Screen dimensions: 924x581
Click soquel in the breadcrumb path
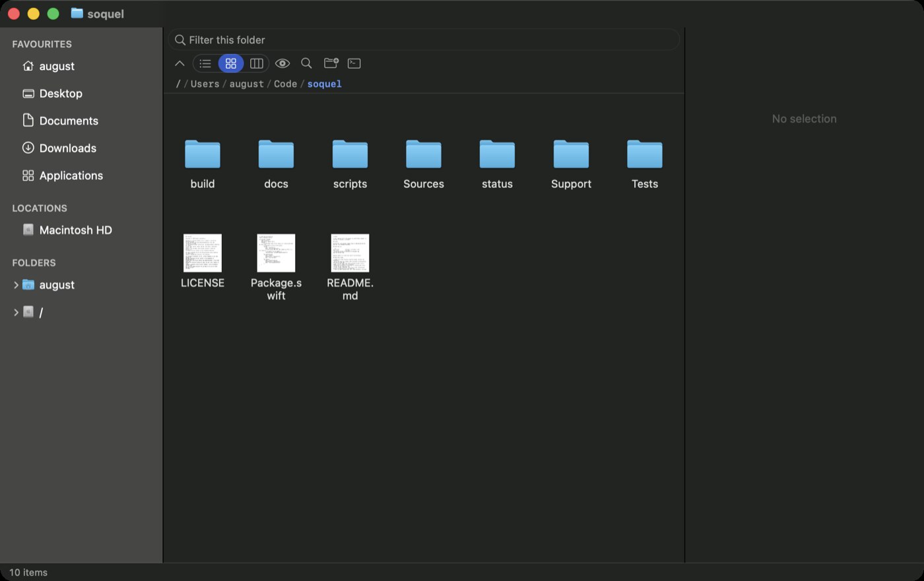coord(324,84)
